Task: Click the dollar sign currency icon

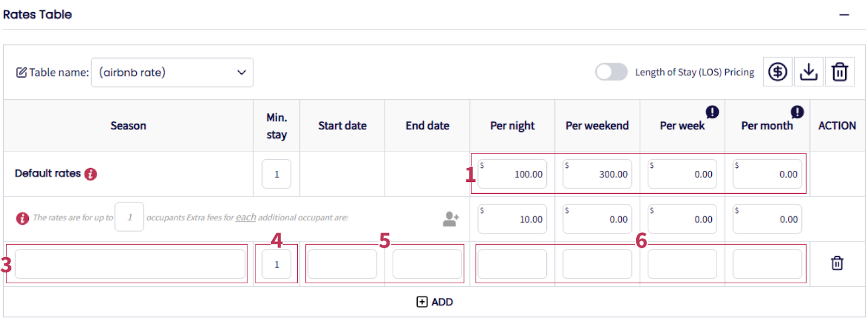Action: (777, 72)
